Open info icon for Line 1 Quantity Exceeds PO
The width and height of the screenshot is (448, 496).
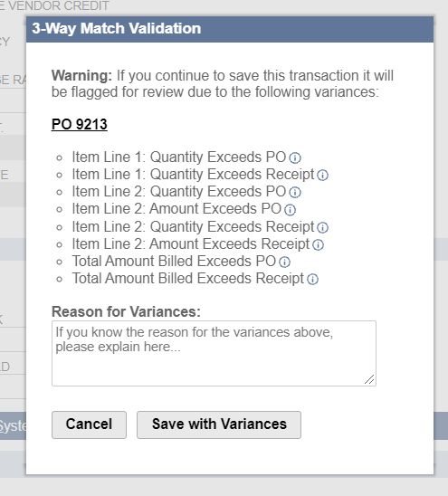coord(295,157)
